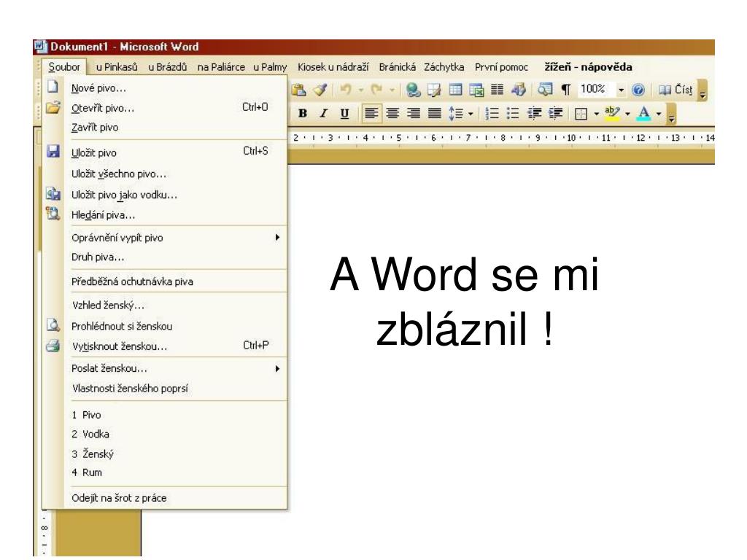
Task: Open the Soubor menu
Action: [x=64, y=67]
